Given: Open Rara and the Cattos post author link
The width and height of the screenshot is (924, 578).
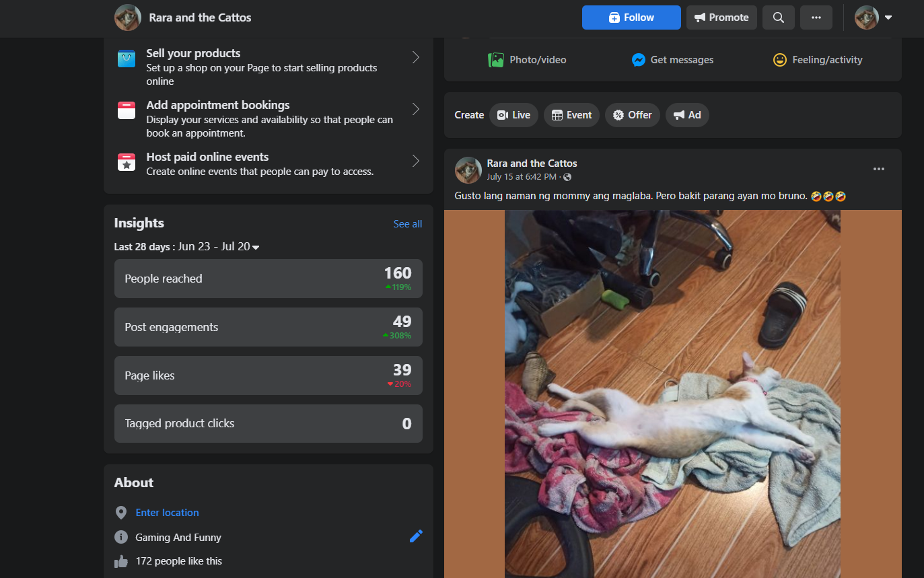Looking at the screenshot, I should [532, 164].
